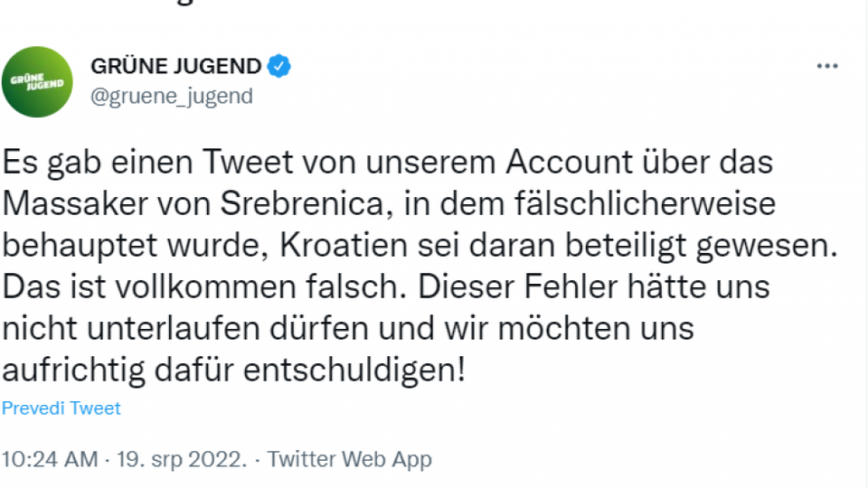Open the GRÜNE JUGEND profile avatar
Screen dimensions: 868x488
[x=36, y=82]
